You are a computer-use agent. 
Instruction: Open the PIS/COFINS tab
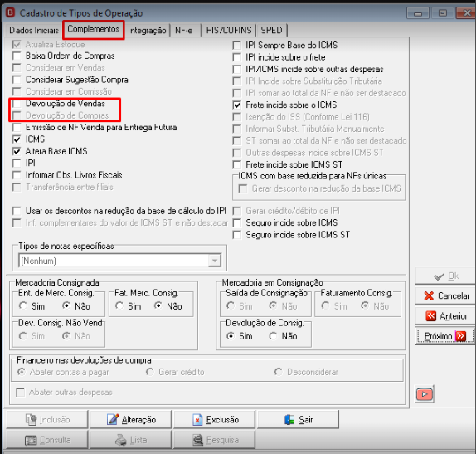click(229, 30)
